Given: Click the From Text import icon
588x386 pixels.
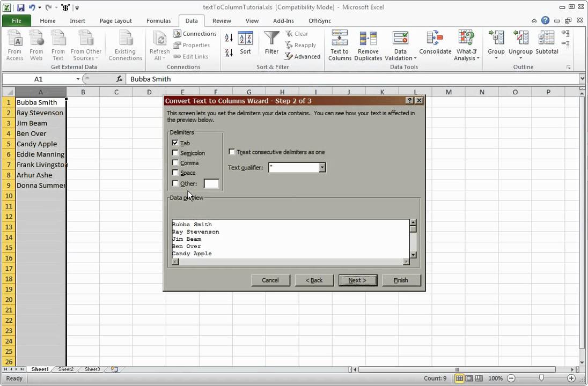Looking at the screenshot, I should click(x=58, y=46).
